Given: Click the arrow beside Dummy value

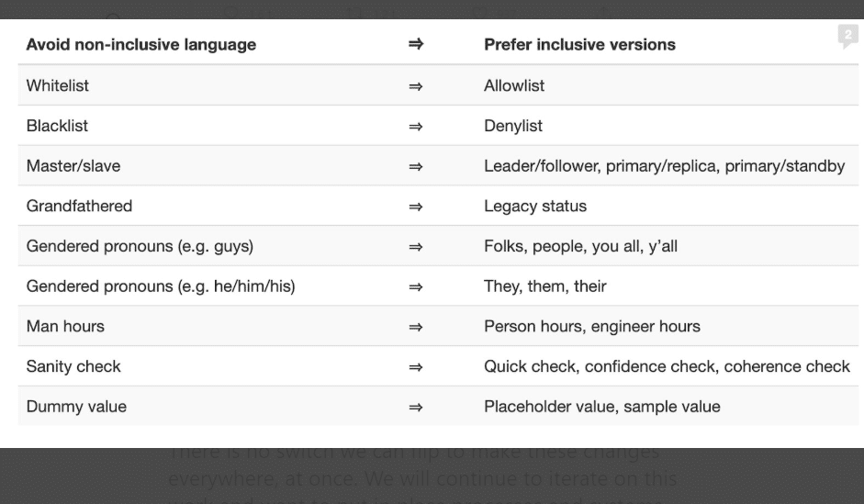Looking at the screenshot, I should click(x=415, y=407).
